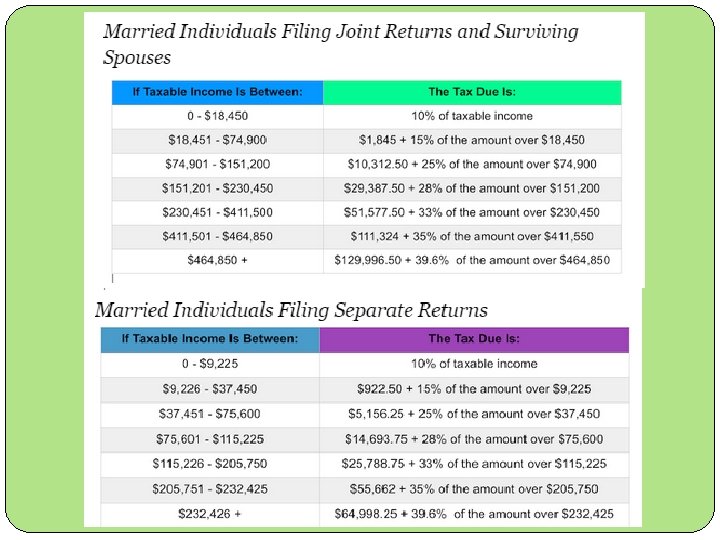Select the '$129,996.50 + 39.6%' tax cell

point(472,261)
